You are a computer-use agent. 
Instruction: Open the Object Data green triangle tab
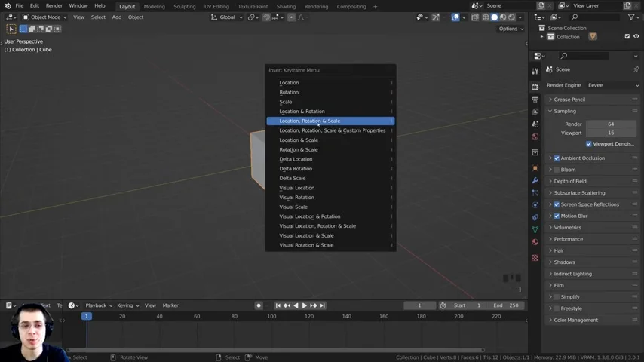pos(535,229)
